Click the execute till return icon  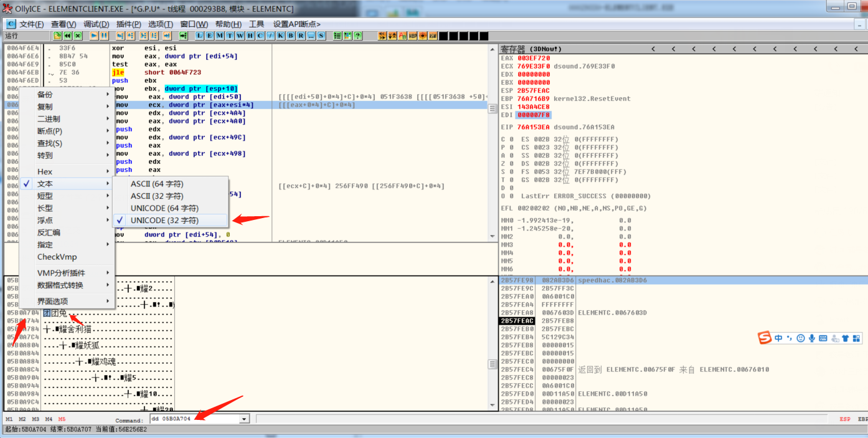pos(166,36)
